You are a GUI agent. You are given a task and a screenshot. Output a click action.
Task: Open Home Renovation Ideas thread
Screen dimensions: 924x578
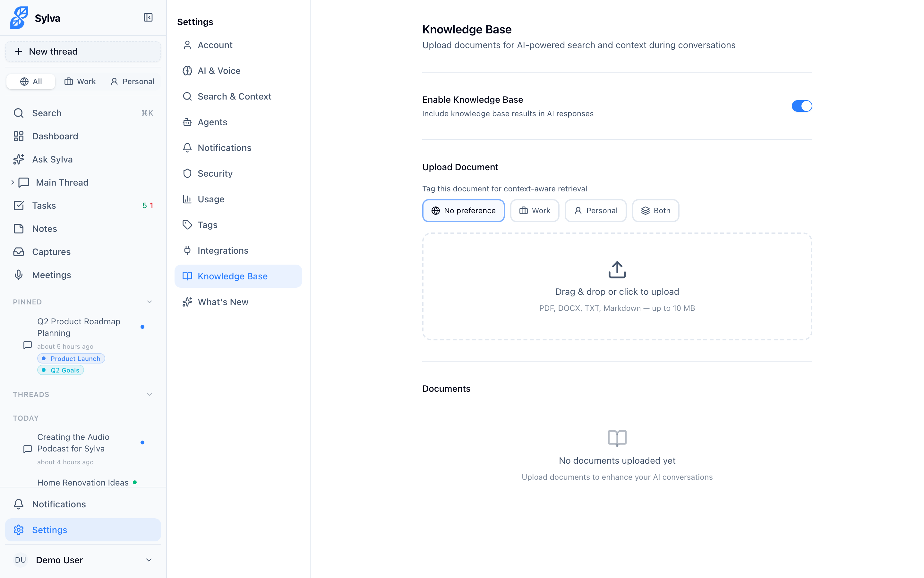click(83, 482)
